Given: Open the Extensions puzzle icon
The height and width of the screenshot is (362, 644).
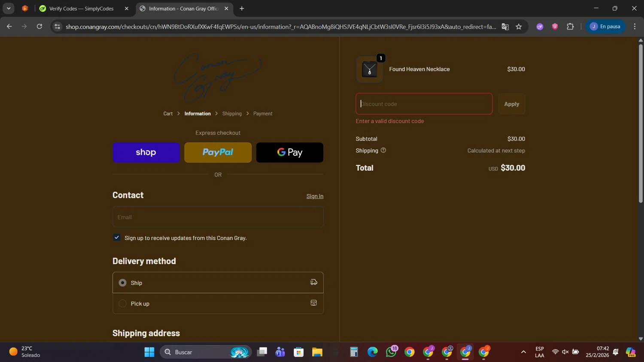Looking at the screenshot, I should coord(570,27).
